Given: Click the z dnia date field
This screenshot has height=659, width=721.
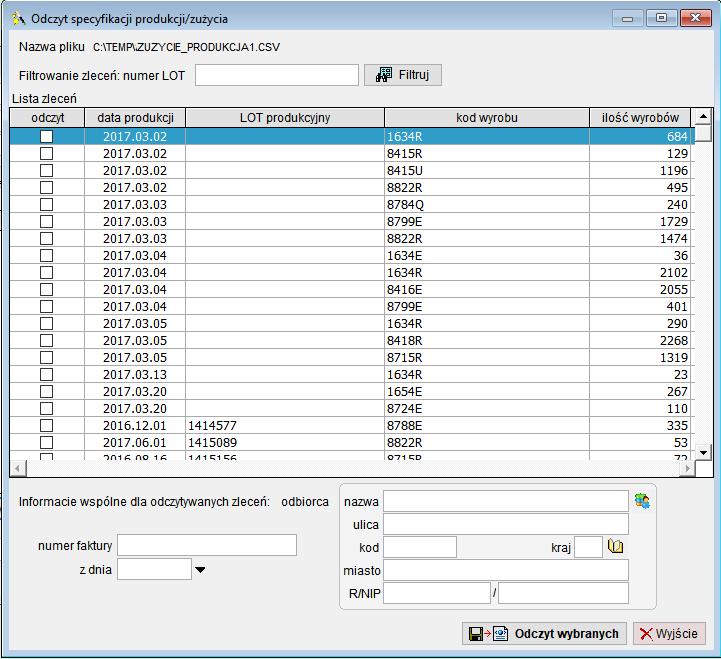Looking at the screenshot, I should (x=154, y=569).
